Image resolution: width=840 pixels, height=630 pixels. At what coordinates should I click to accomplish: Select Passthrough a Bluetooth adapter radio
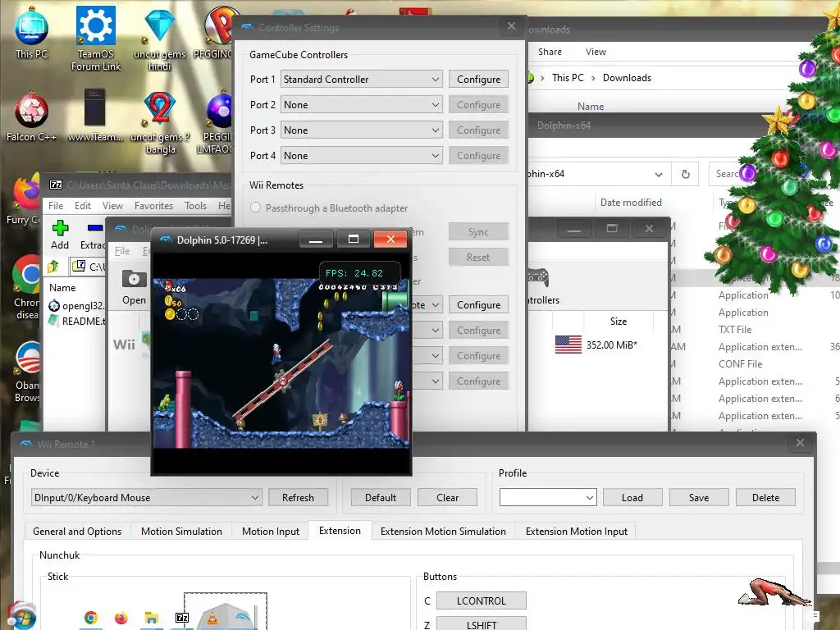coord(256,208)
